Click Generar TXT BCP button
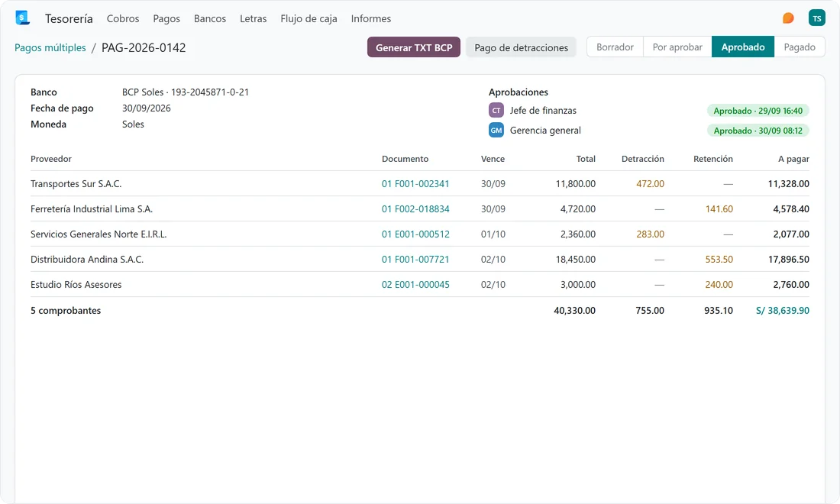This screenshot has width=840, height=504. [414, 47]
